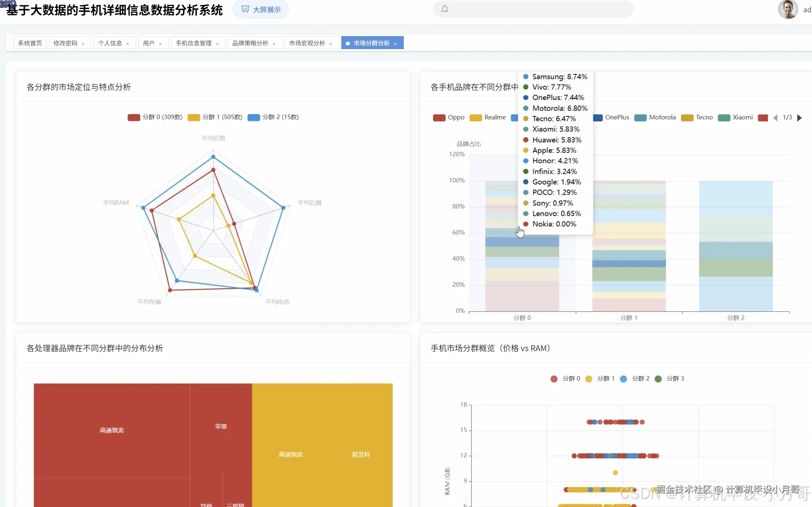Go to previous brand legend page
This screenshot has width=812, height=507.
[x=775, y=118]
